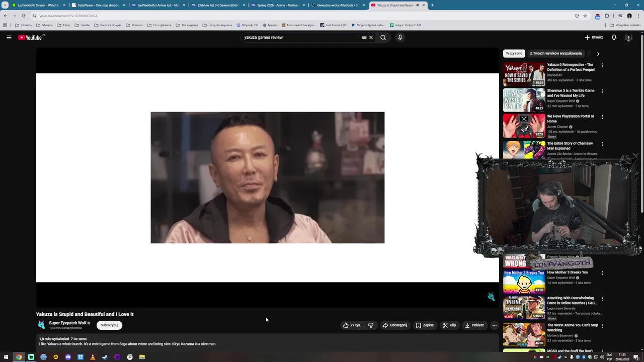The height and width of the screenshot is (362, 644).
Task: Open 'The Entire Story of Chainsaw Man Explained'
Action: [x=569, y=146]
